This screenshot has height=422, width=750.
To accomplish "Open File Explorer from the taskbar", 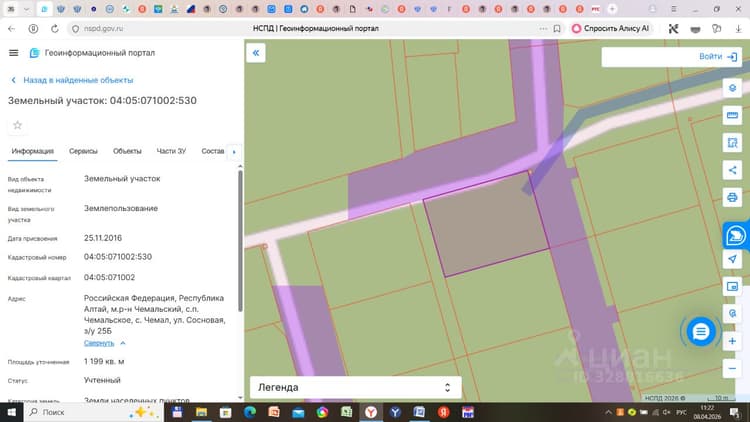I will (x=201, y=412).
